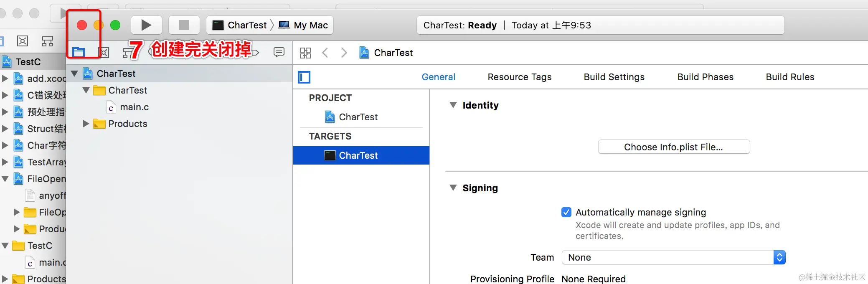Collapse TestC folder in background window
Screen dimensions: 868x284
(x=5, y=246)
